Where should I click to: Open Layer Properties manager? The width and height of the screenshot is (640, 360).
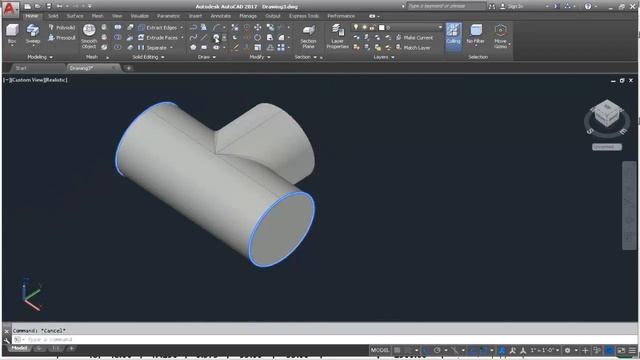(338, 36)
